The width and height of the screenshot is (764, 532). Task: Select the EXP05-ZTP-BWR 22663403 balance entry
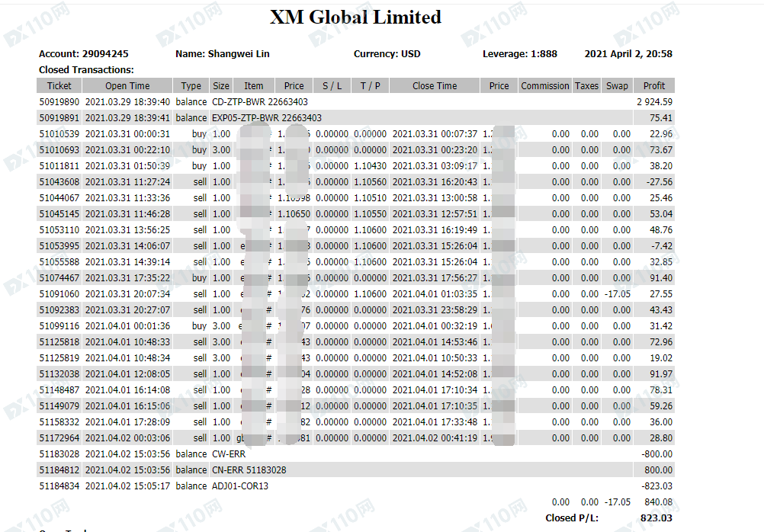click(267, 118)
